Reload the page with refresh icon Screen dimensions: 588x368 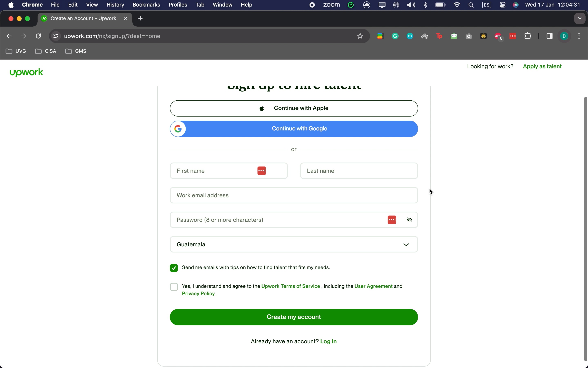click(38, 36)
